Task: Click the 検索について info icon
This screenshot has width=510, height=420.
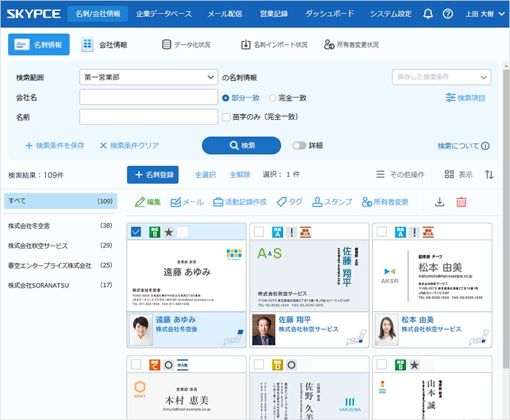Action: [x=485, y=146]
